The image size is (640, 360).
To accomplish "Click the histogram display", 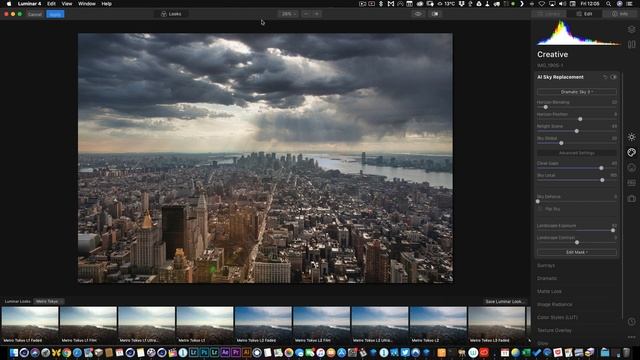I will pos(578,33).
